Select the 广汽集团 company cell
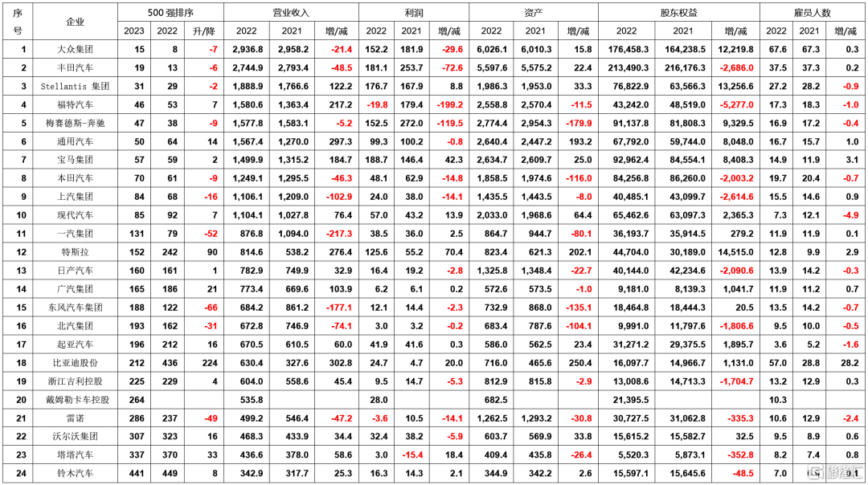 (x=76, y=289)
